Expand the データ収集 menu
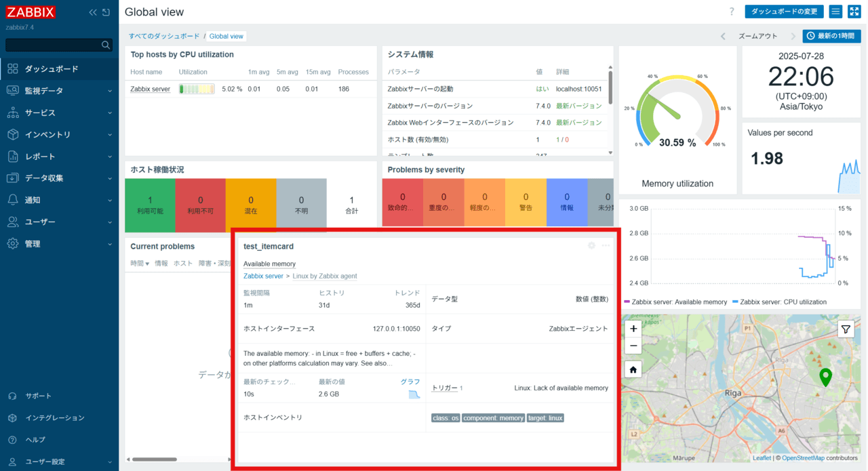The height and width of the screenshot is (471, 868). 59,178
